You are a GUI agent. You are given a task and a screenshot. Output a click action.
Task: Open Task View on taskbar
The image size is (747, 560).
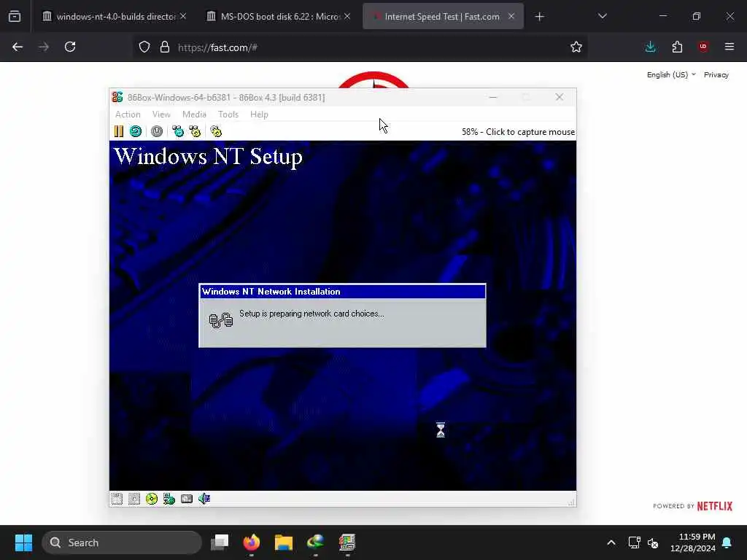click(220, 542)
